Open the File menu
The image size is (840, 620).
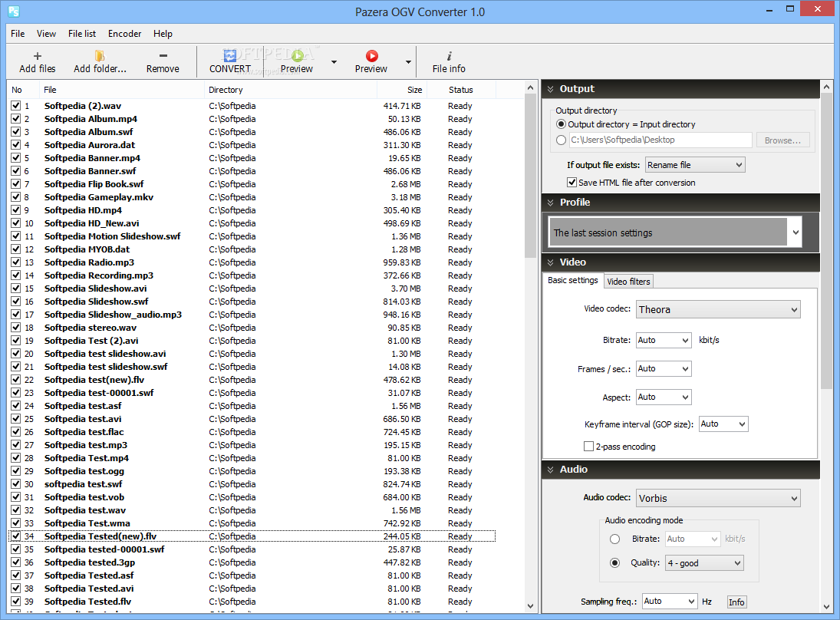tap(18, 34)
